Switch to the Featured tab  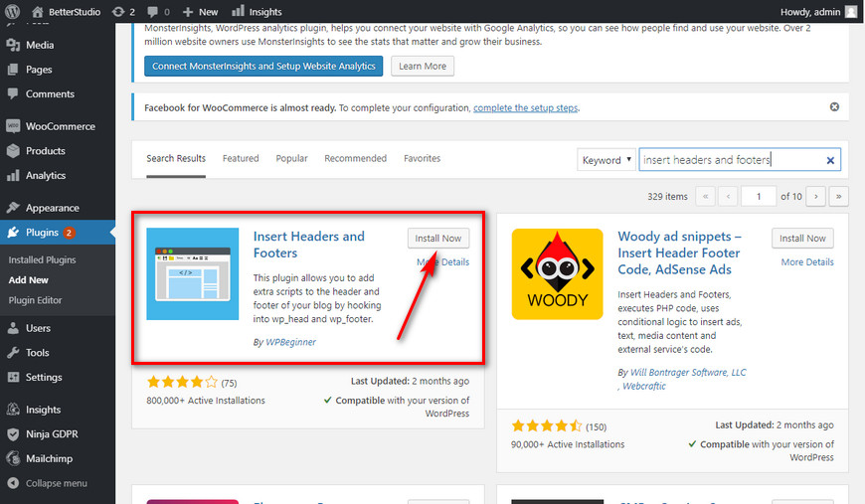click(241, 159)
